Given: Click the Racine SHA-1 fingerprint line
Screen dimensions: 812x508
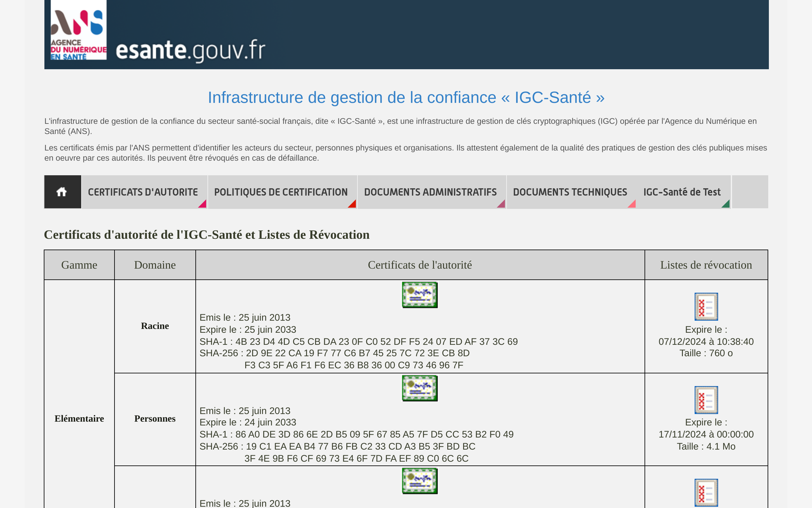Looking at the screenshot, I should coord(358,342).
